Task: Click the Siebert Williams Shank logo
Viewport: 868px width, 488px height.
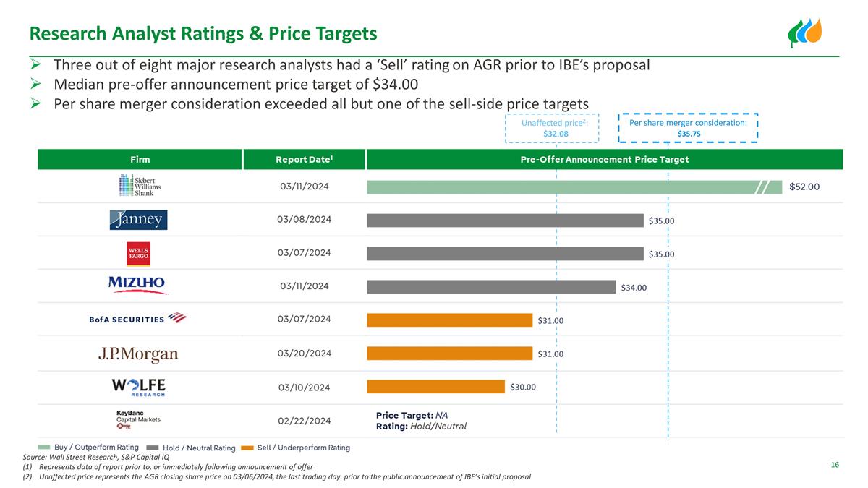Action: pyautogui.click(x=140, y=186)
